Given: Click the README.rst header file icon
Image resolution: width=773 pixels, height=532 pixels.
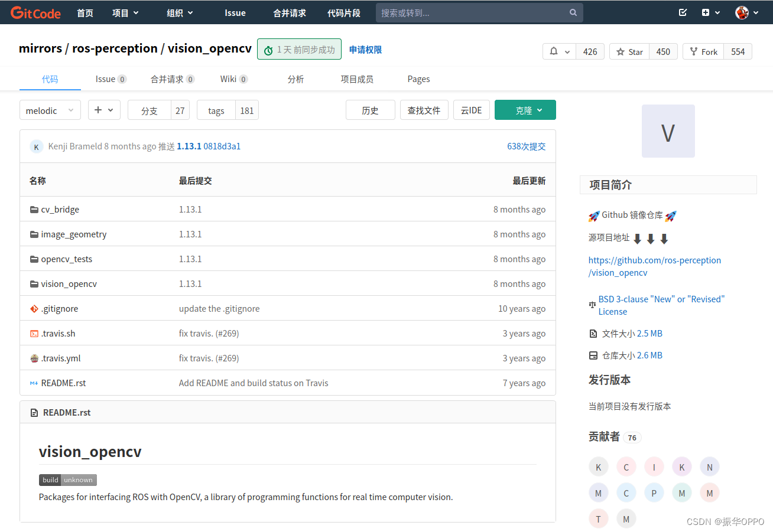Looking at the screenshot, I should tap(34, 412).
